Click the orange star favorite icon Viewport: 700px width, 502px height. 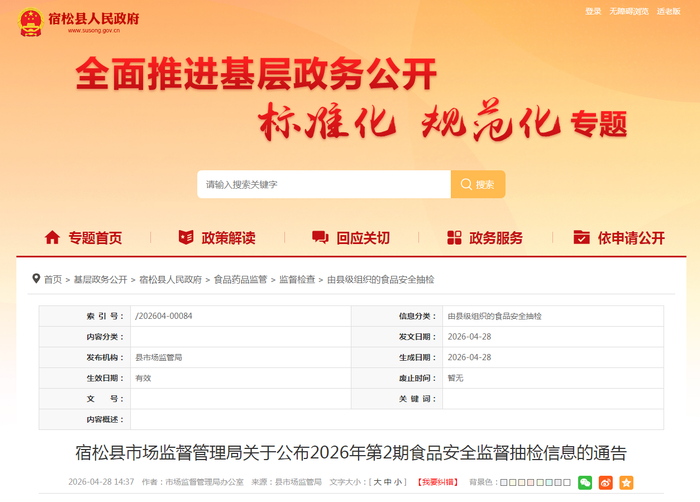pos(626,483)
